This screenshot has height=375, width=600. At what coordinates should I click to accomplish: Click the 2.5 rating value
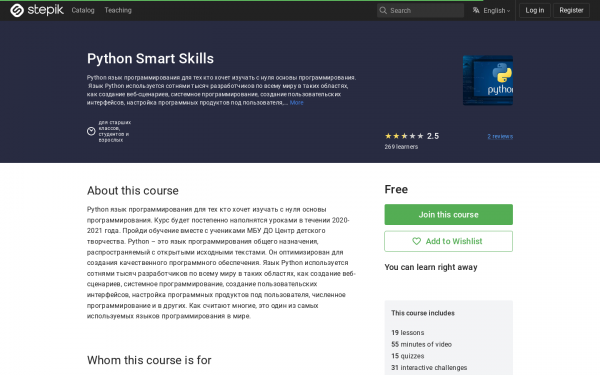click(433, 136)
